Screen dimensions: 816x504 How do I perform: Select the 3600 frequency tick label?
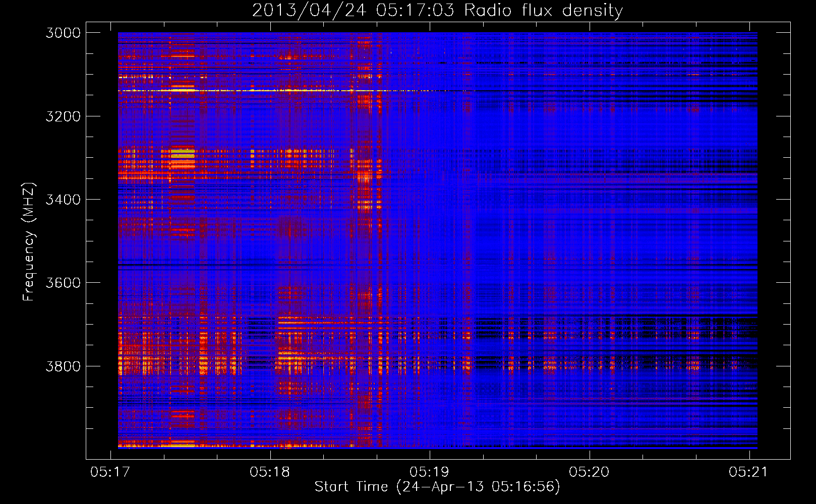pos(63,283)
